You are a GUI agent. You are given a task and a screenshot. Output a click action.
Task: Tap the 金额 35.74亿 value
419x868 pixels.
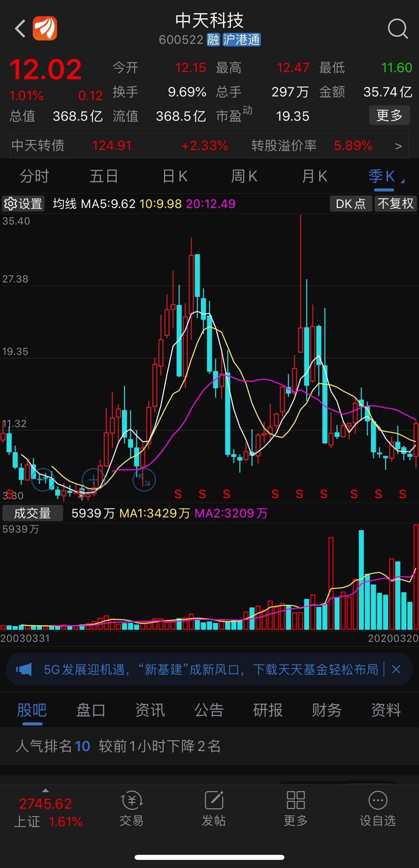[x=388, y=92]
